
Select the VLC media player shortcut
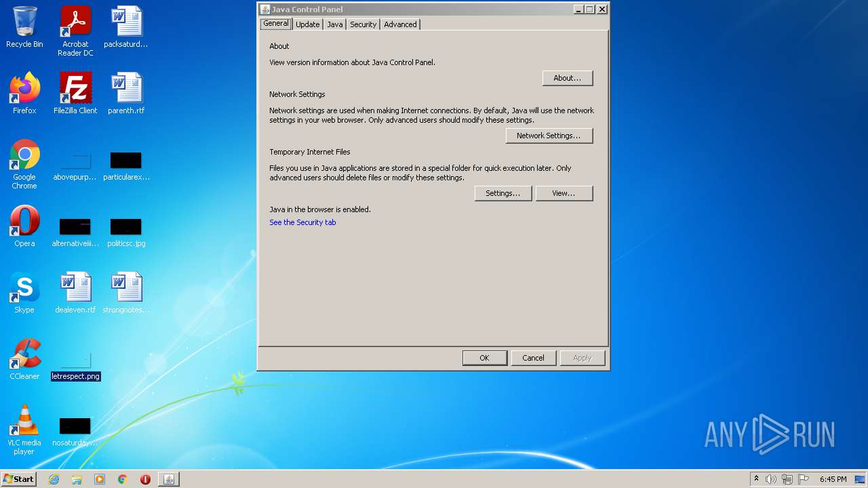coord(24,430)
